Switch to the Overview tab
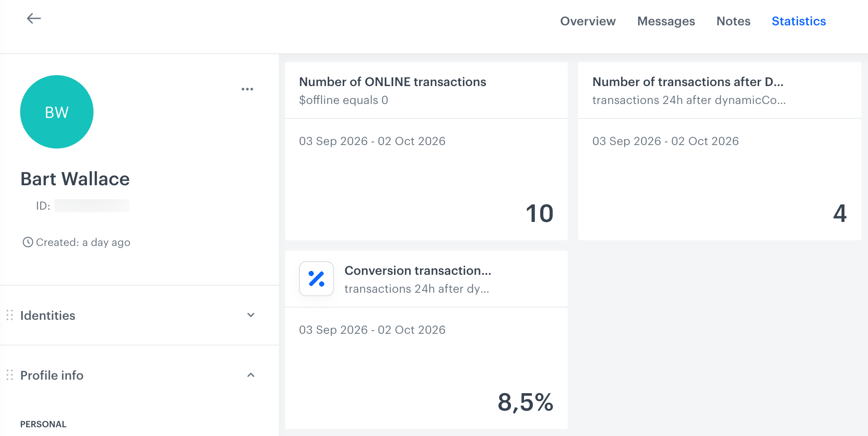Image resolution: width=868 pixels, height=436 pixels. pos(588,21)
